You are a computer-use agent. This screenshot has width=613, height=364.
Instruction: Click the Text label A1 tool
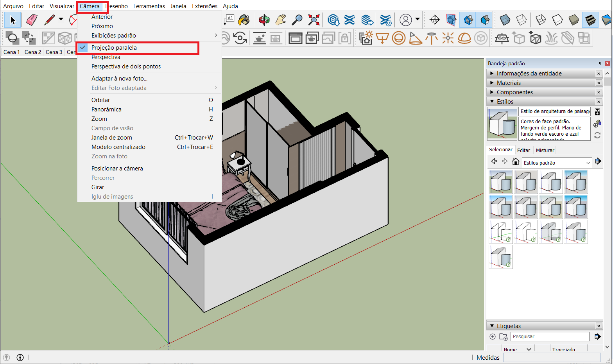click(229, 19)
